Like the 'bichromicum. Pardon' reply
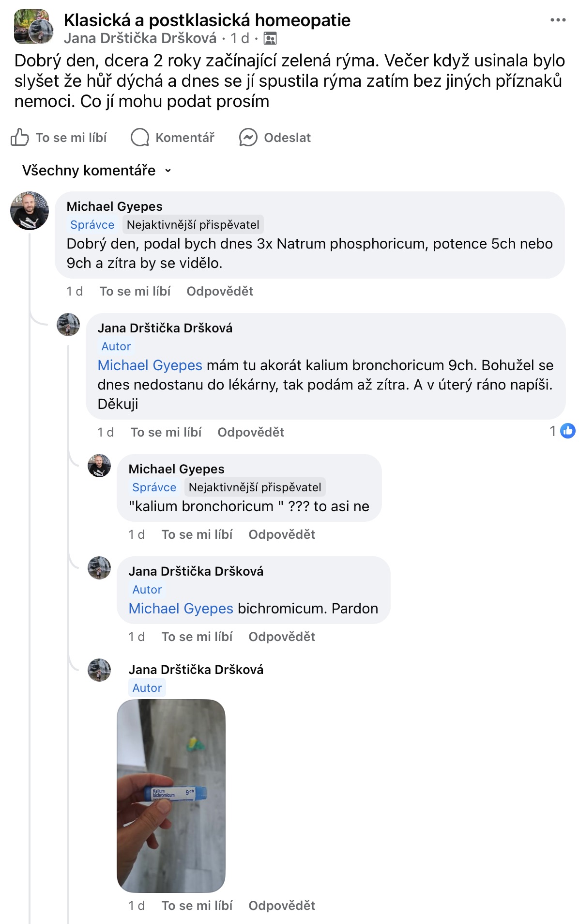 tap(197, 637)
